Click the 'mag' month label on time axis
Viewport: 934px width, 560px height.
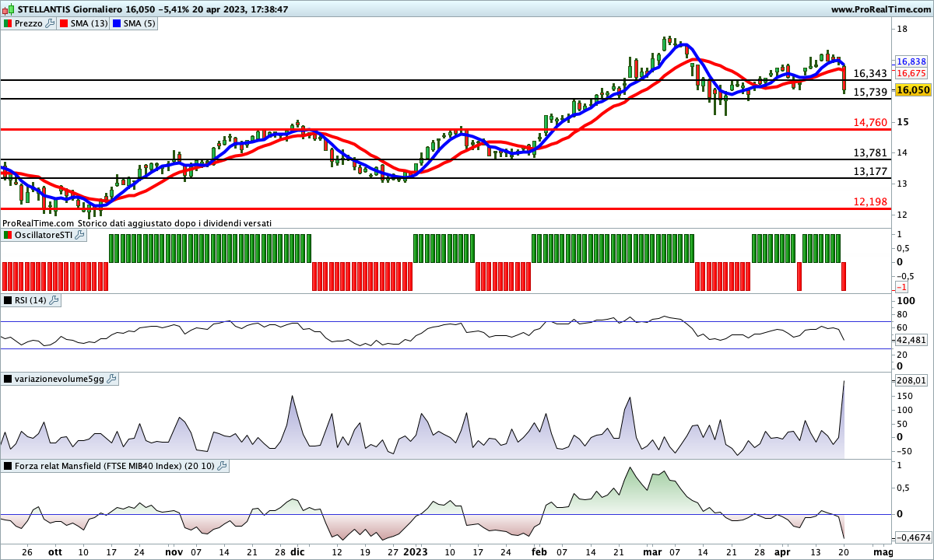coord(882,551)
